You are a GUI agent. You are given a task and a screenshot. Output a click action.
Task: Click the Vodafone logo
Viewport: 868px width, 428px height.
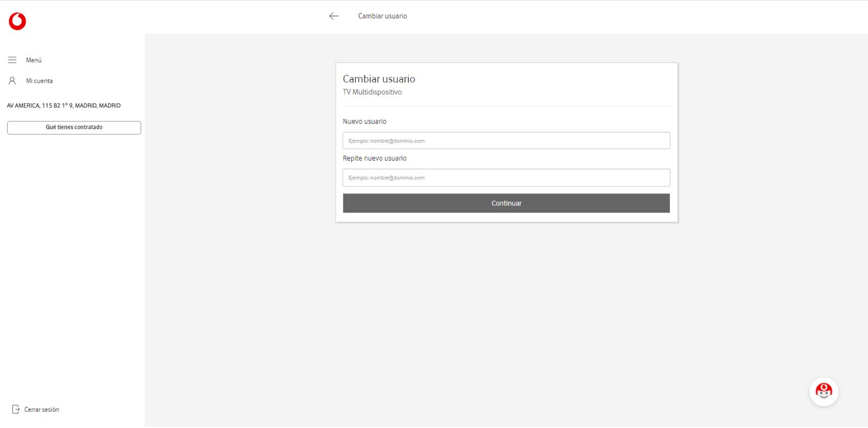(17, 21)
